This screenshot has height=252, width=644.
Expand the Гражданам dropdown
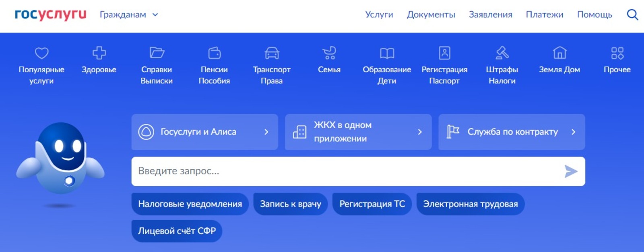129,15
